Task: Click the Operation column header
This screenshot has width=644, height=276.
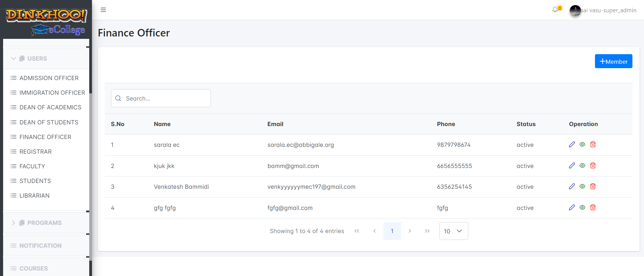Action: pyautogui.click(x=583, y=124)
